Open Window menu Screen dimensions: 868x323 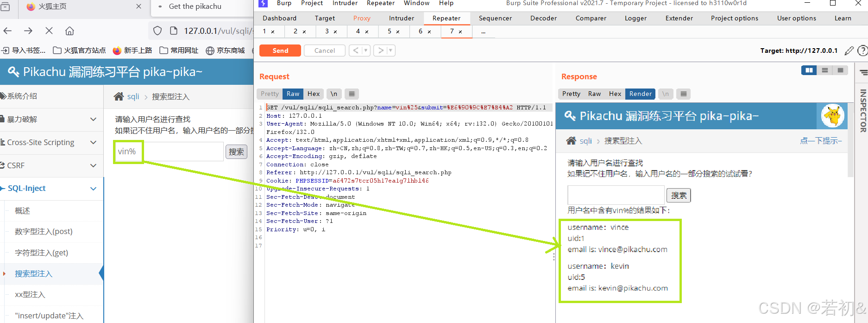pos(416,3)
